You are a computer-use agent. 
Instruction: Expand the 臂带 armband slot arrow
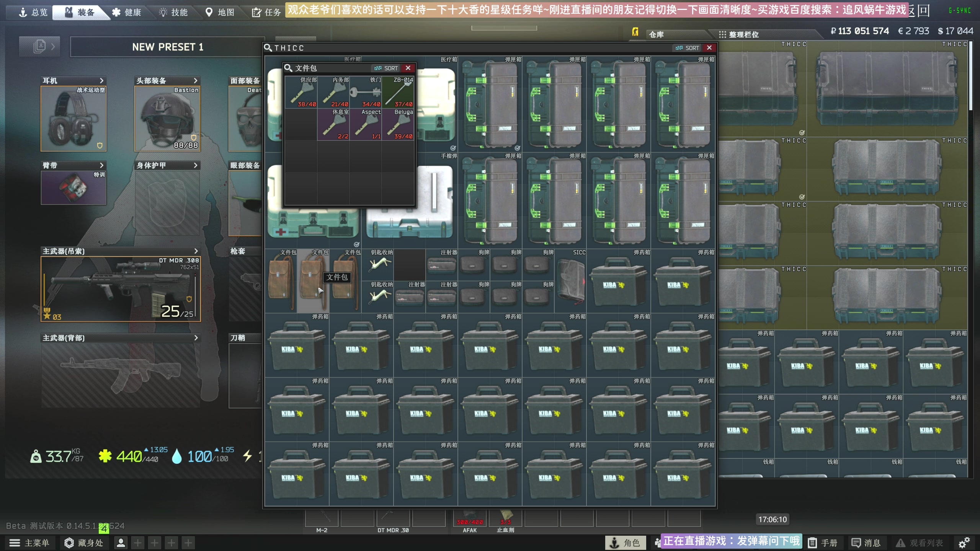point(101,165)
